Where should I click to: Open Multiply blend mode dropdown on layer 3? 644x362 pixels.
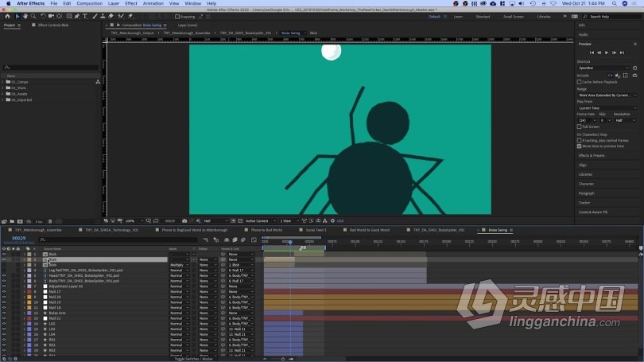tap(179, 265)
